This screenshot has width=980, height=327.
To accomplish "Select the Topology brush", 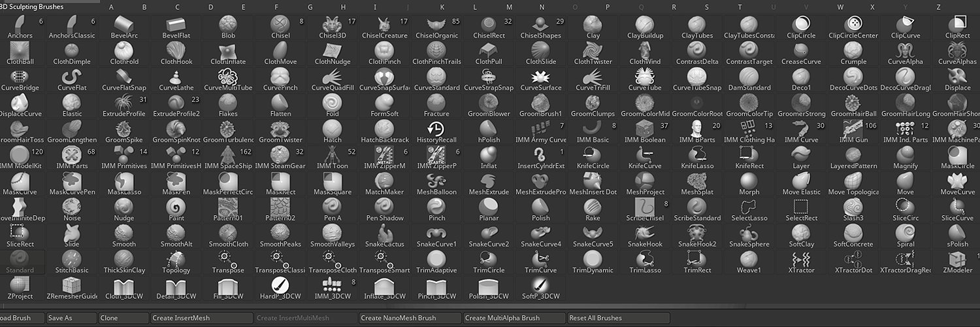I will (176, 263).
